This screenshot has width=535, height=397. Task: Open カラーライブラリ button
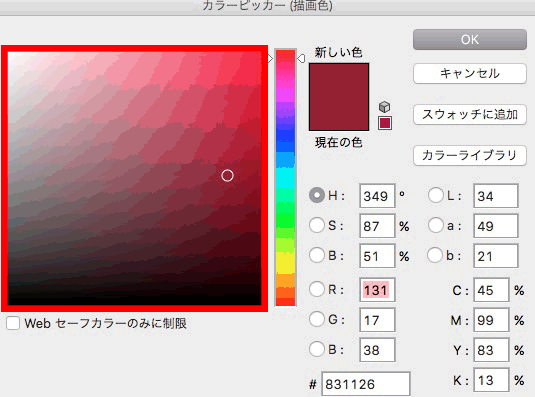[x=470, y=156]
